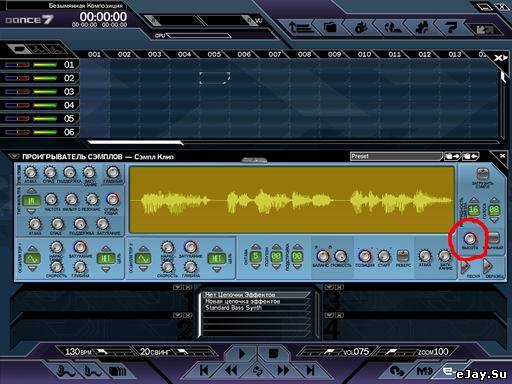Open effect slot 3 dropdown arrow
This screenshot has width=512, height=384.
(x=329, y=287)
